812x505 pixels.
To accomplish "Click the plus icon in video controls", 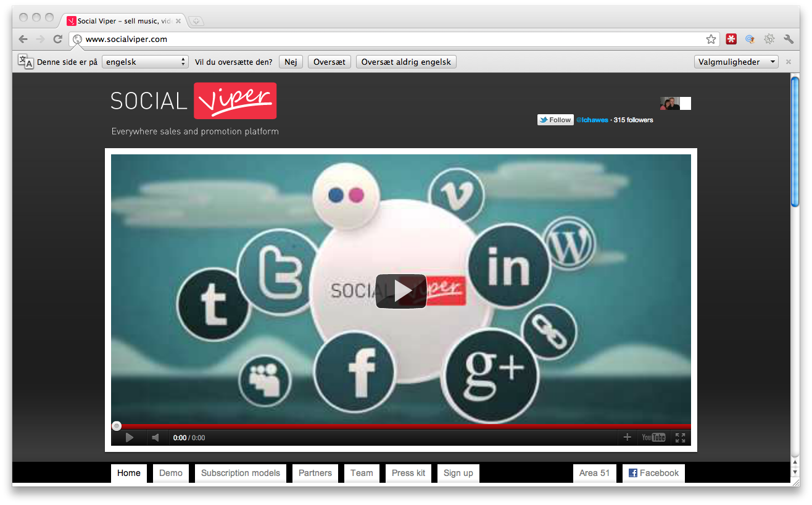I will [628, 437].
